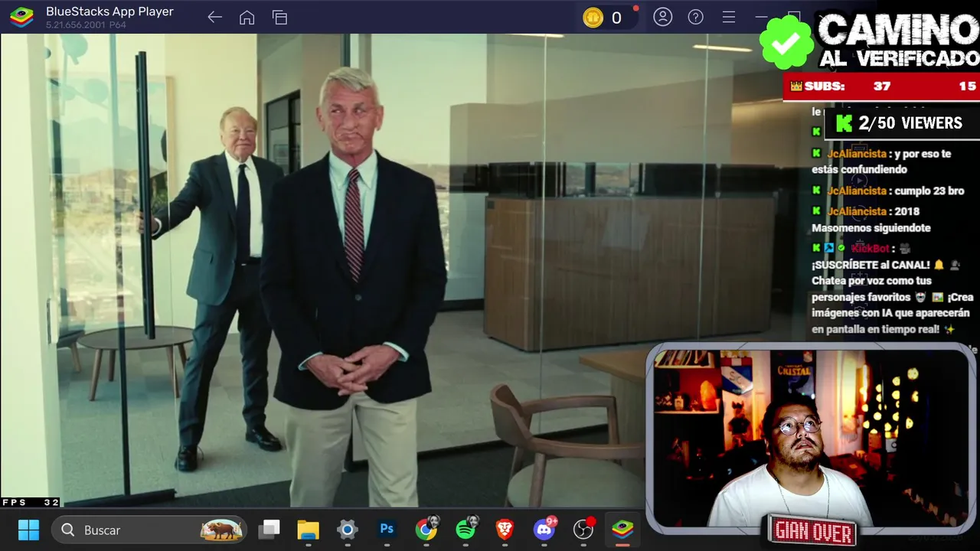The image size is (980, 551).
Task: Click the BlueStacks App Player title text
Action: coord(109,11)
